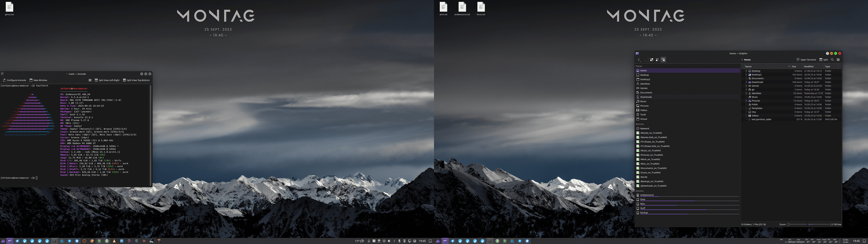
Task: Open the Stuff device entry
Action: (x=687, y=208)
